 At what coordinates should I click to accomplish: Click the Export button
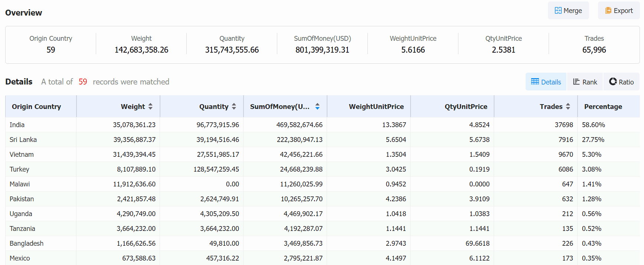point(619,10)
